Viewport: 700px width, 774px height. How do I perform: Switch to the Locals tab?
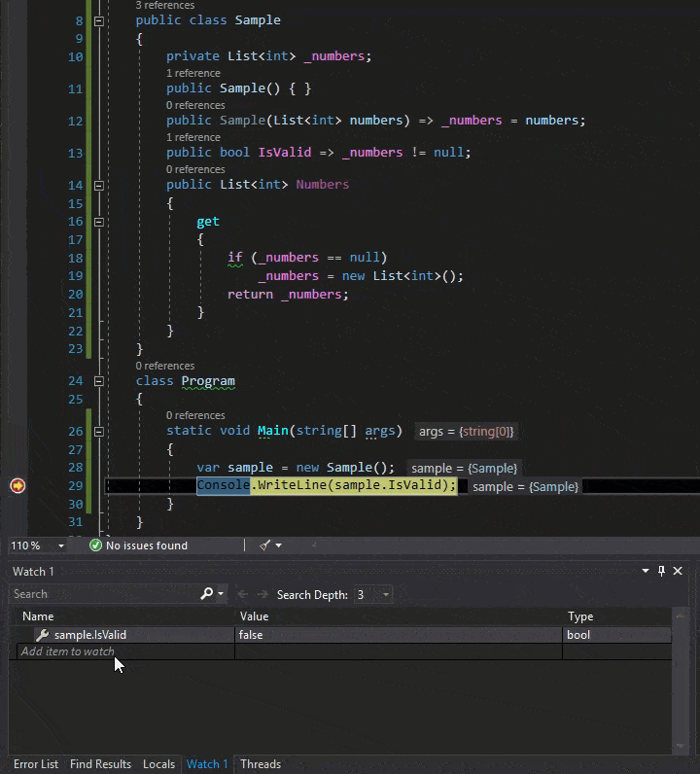158,764
